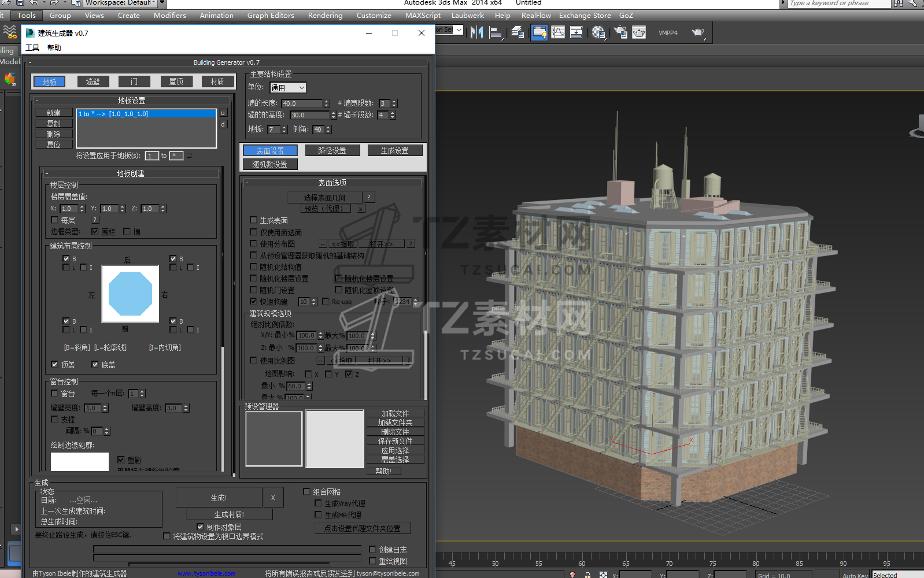Click the Rendered Frame Window icon

(x=639, y=33)
